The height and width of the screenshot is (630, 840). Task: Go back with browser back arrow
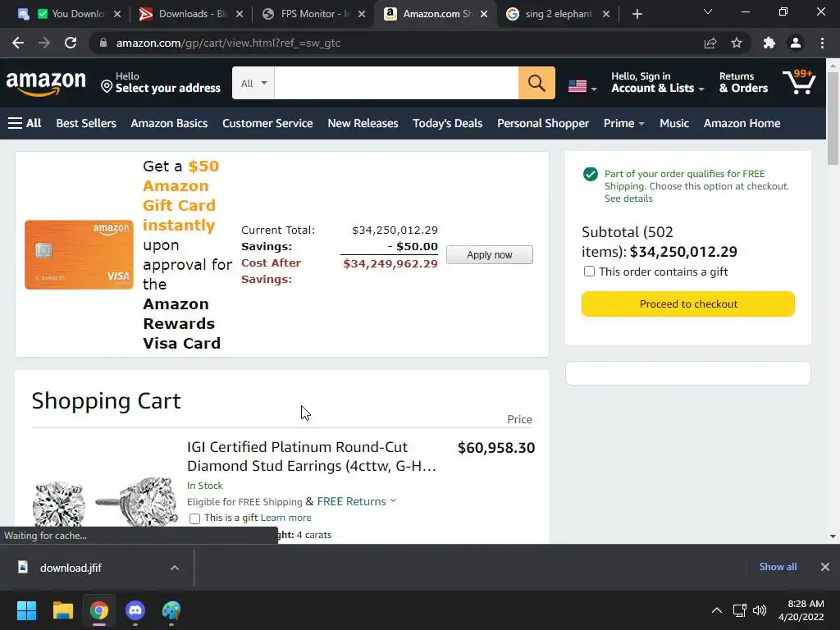pyautogui.click(x=18, y=43)
